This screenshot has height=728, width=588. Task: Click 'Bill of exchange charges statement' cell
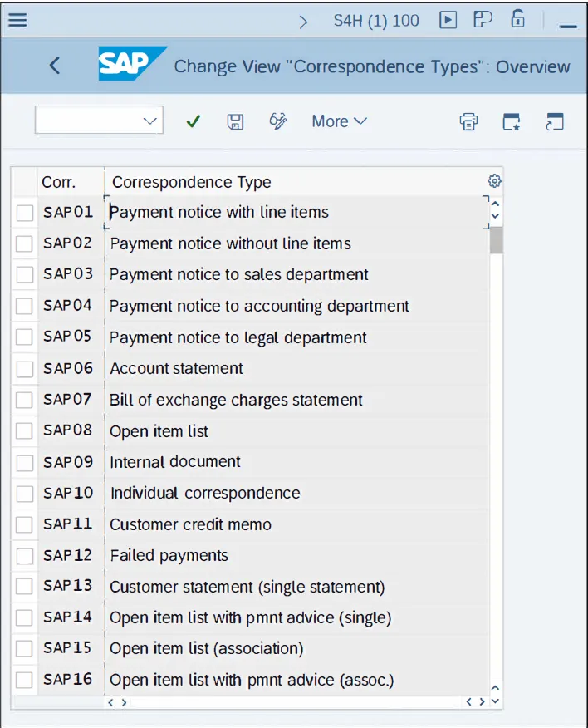(297, 400)
